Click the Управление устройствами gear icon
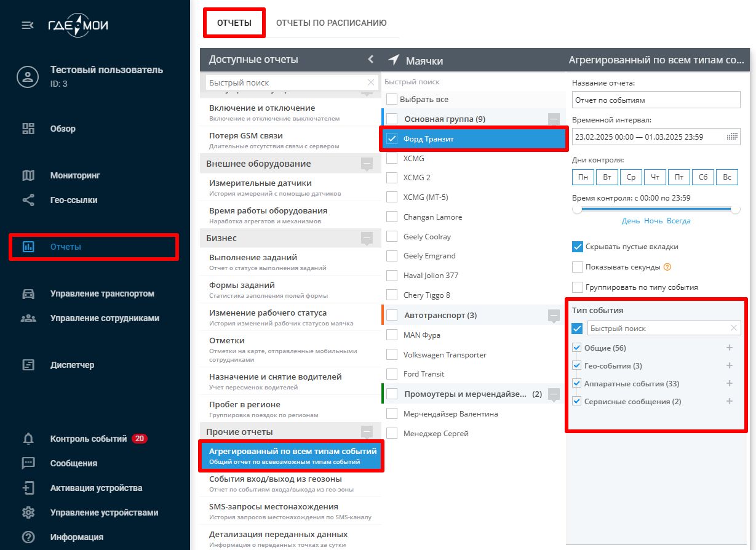756x550 pixels. coord(28,512)
